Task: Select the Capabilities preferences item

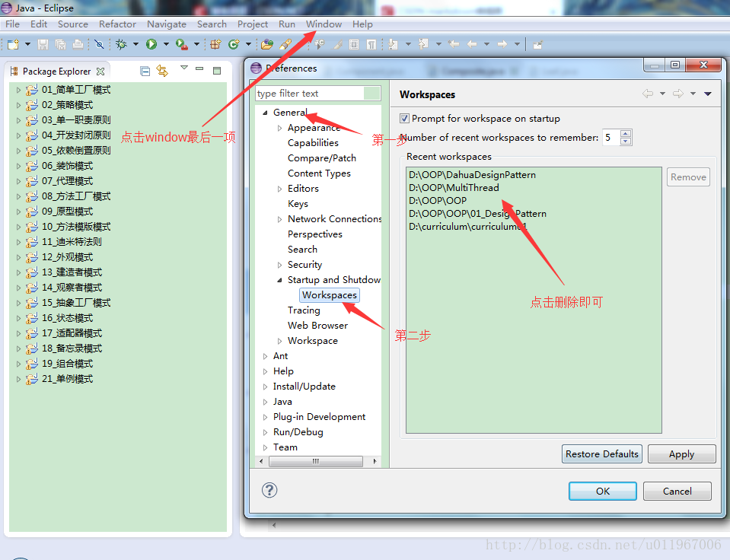Action: coord(313,143)
